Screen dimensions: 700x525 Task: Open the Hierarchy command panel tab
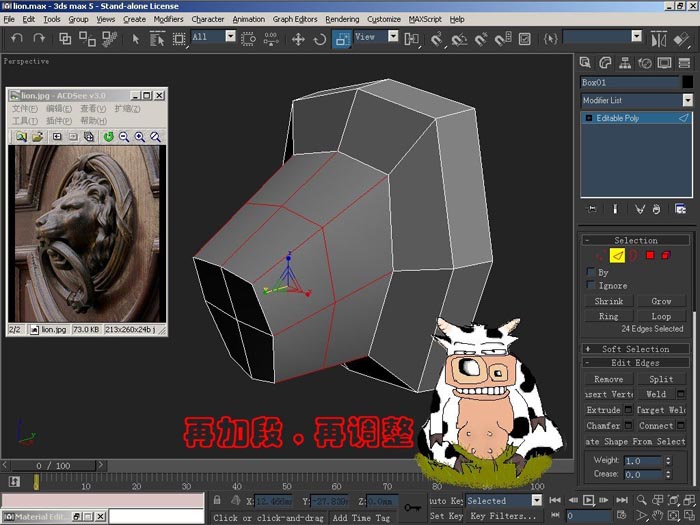625,62
